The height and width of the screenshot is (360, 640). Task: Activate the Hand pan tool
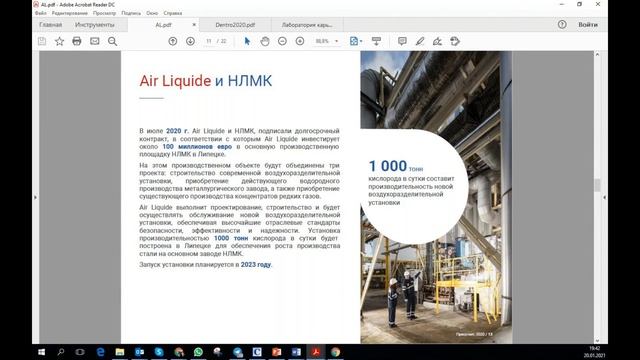click(x=265, y=41)
